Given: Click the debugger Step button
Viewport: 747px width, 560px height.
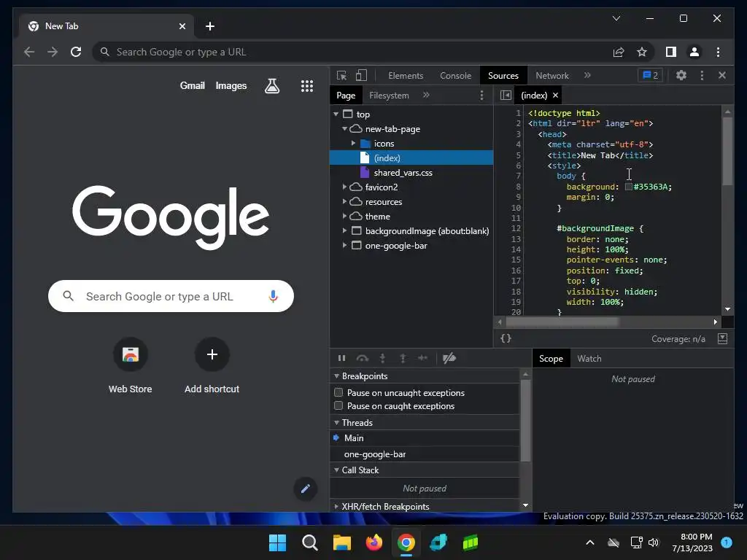Looking at the screenshot, I should click(422, 358).
